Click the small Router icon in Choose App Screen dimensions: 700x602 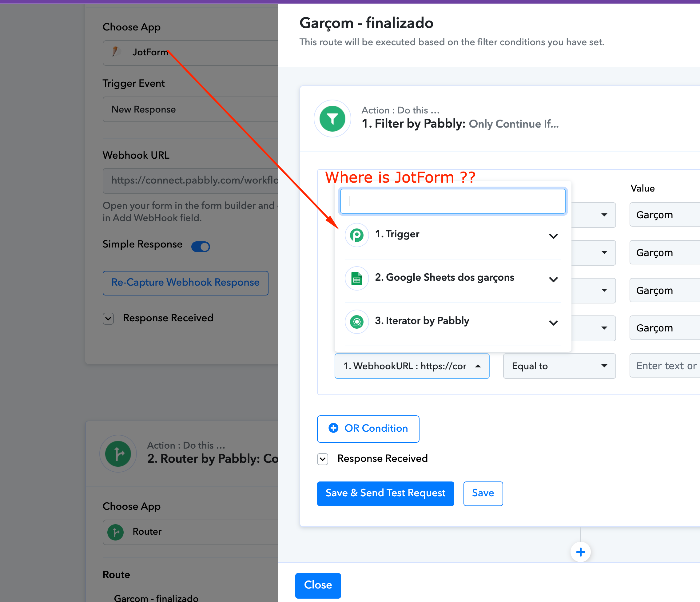pos(116,532)
